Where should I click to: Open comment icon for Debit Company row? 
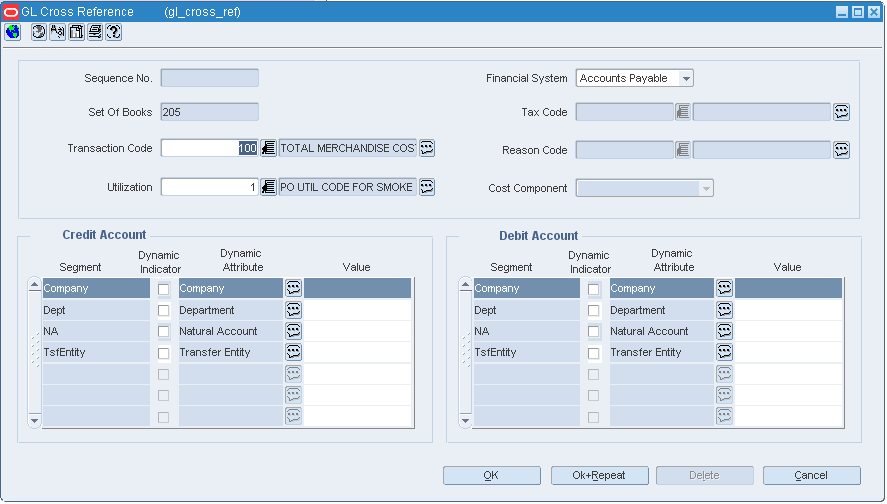click(x=724, y=288)
